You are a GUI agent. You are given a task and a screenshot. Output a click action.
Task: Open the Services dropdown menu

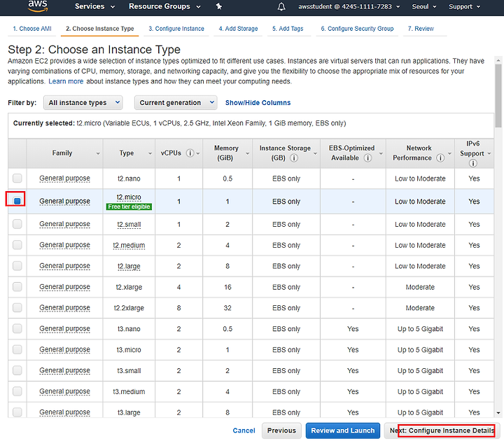click(94, 6)
